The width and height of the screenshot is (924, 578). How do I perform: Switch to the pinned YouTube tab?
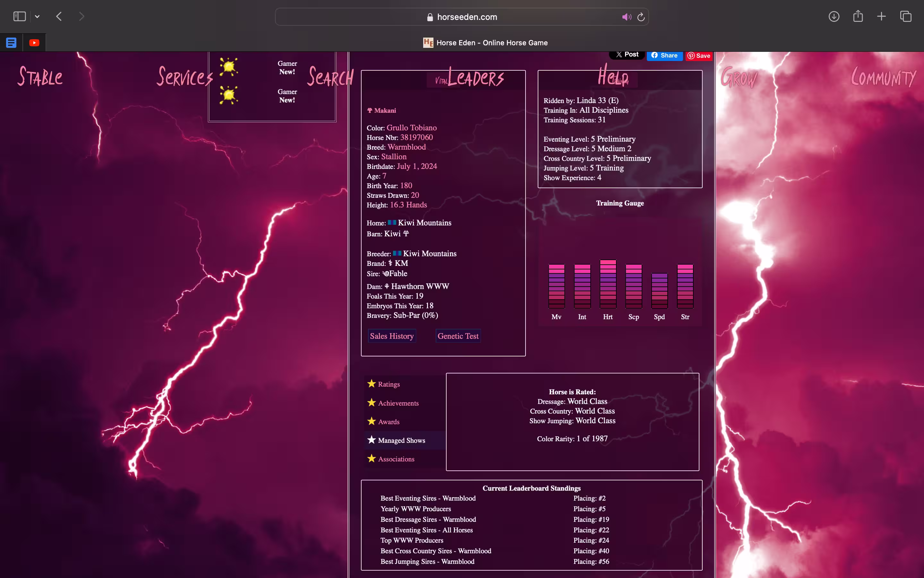coord(34,43)
